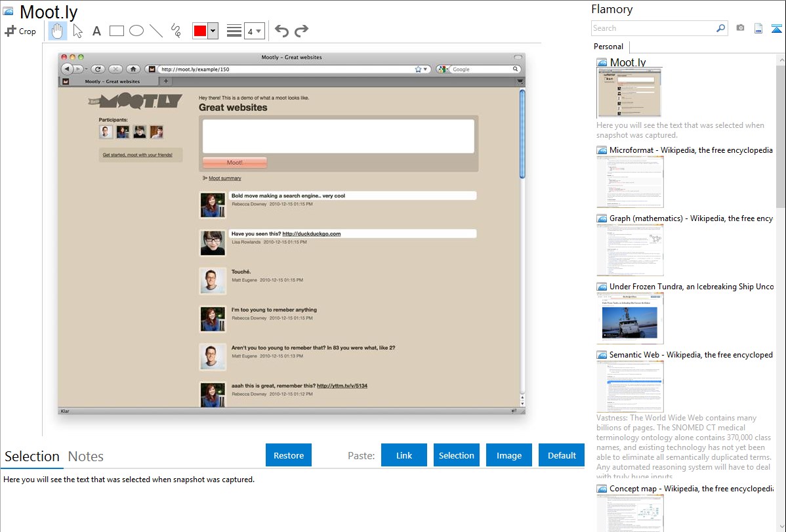786x532 pixels.
Task: Click the Moot.ly snapshot icon in the header
Action: pyautogui.click(x=8, y=11)
